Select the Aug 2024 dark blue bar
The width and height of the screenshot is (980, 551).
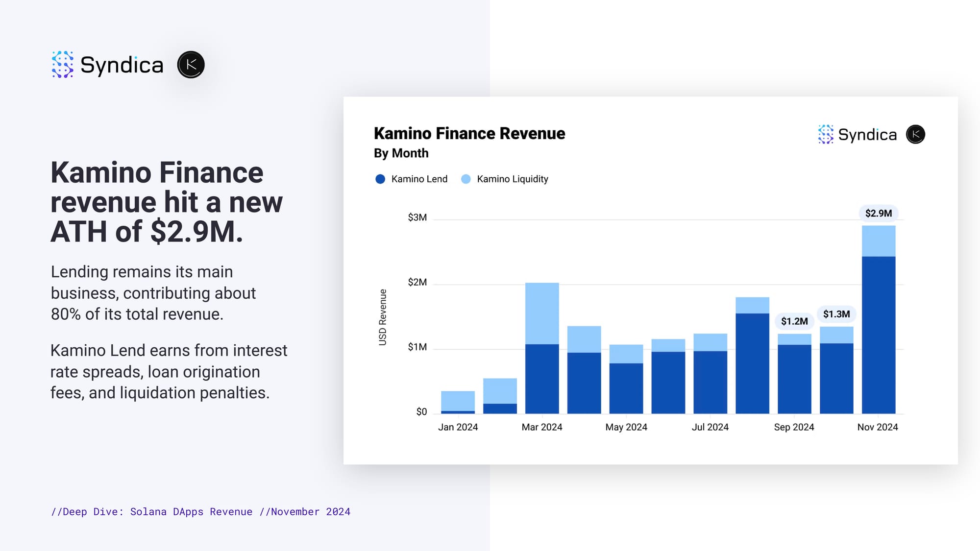pyautogui.click(x=752, y=363)
